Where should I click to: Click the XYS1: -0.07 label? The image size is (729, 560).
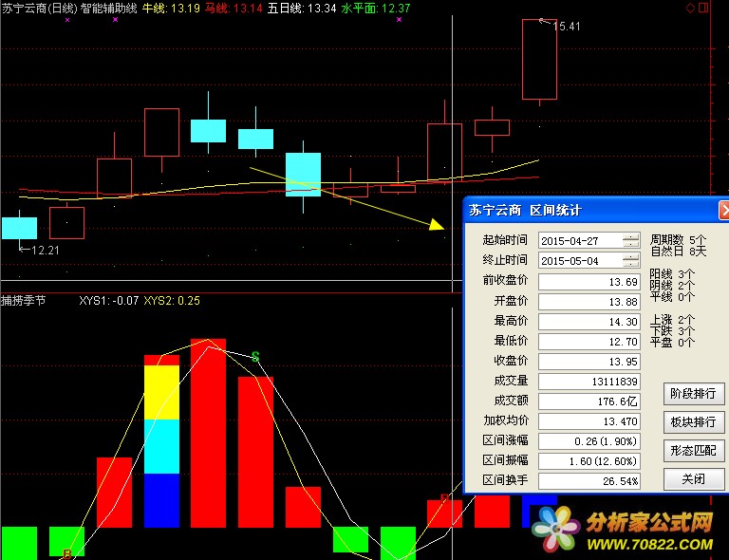[x=109, y=301]
